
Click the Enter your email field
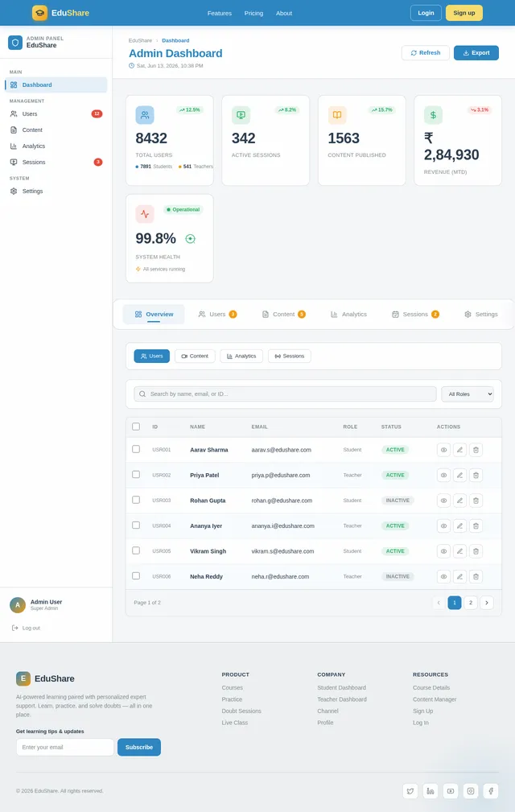pyautogui.click(x=64, y=748)
